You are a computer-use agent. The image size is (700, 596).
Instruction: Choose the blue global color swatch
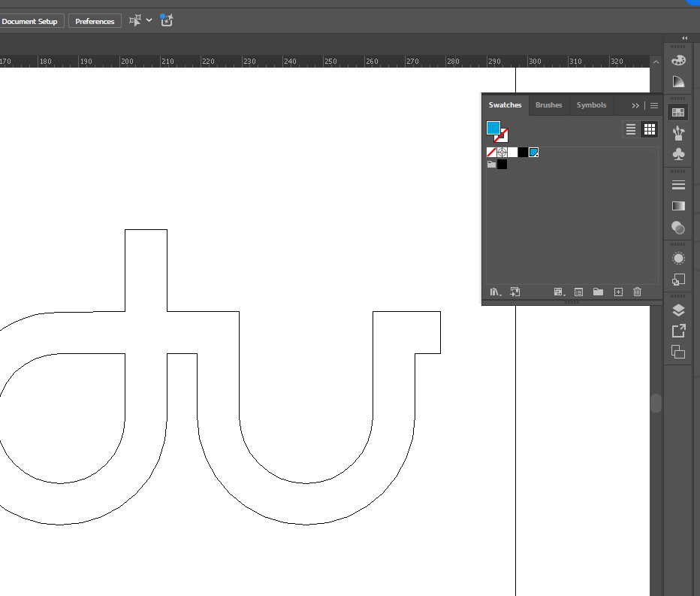tap(533, 153)
